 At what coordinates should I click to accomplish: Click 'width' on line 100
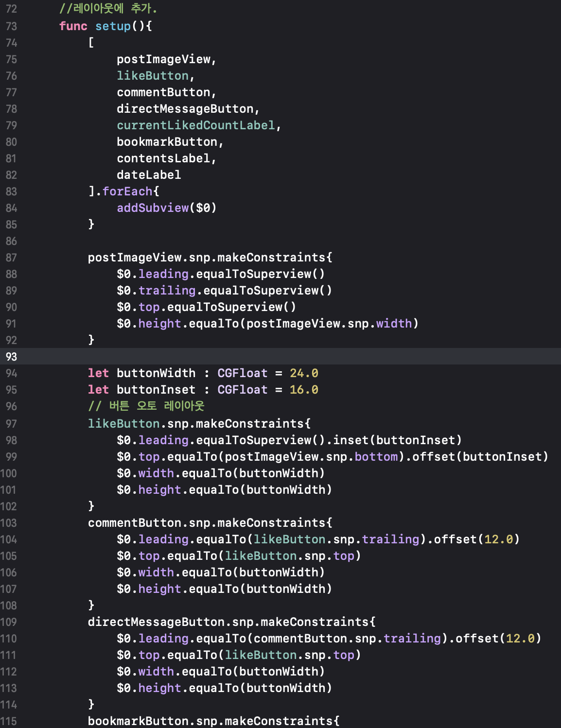[156, 473]
